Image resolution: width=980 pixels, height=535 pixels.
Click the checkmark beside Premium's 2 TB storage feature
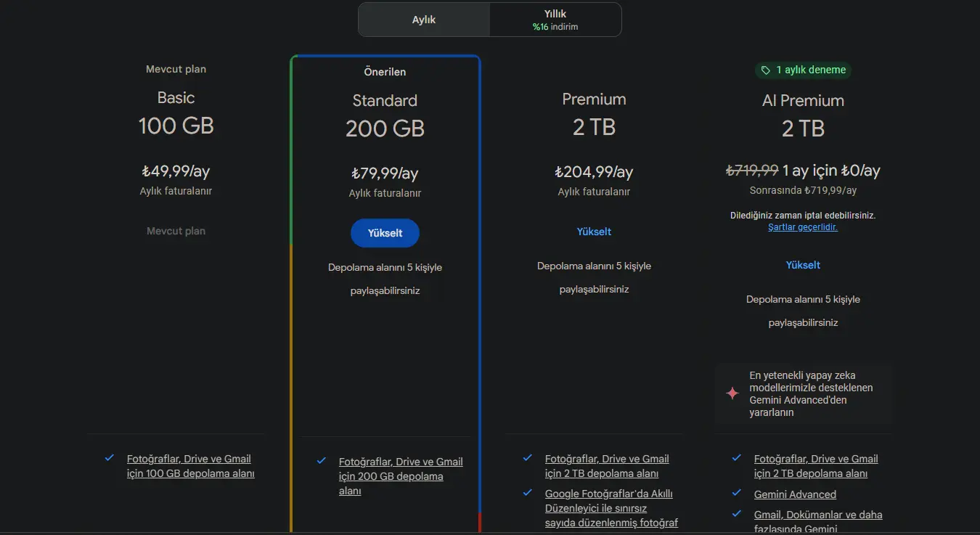tap(527, 458)
